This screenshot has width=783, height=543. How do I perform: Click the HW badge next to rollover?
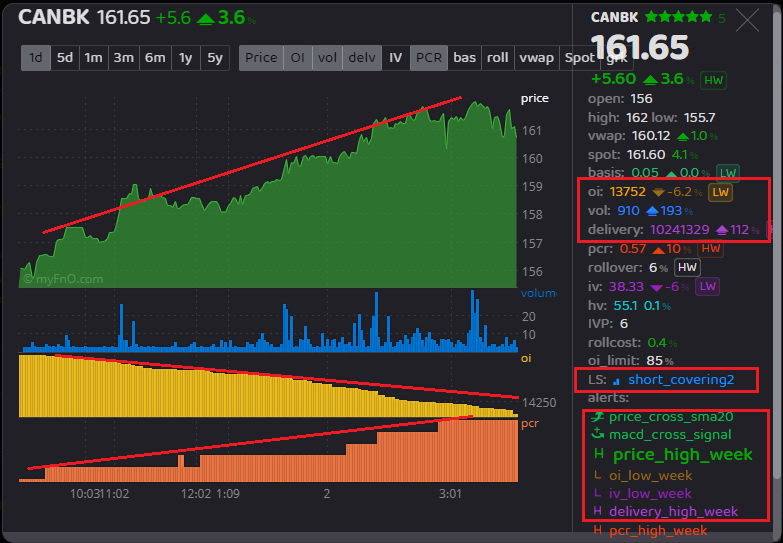(x=687, y=267)
